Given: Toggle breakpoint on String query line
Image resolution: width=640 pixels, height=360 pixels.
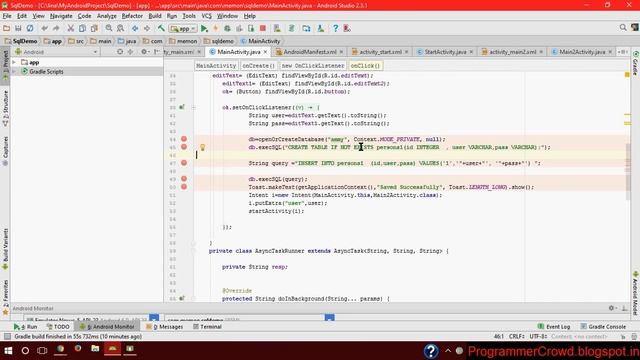Looking at the screenshot, I should [184, 163].
